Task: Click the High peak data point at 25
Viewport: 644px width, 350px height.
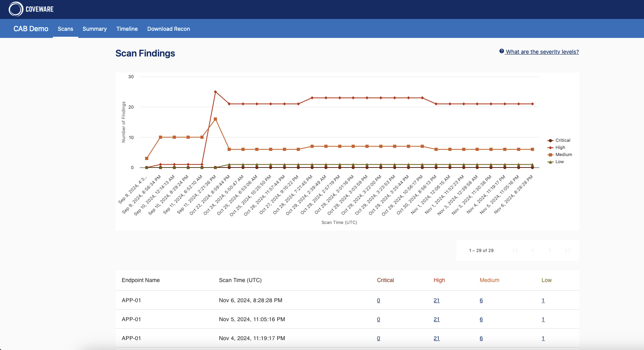Action: (x=215, y=92)
